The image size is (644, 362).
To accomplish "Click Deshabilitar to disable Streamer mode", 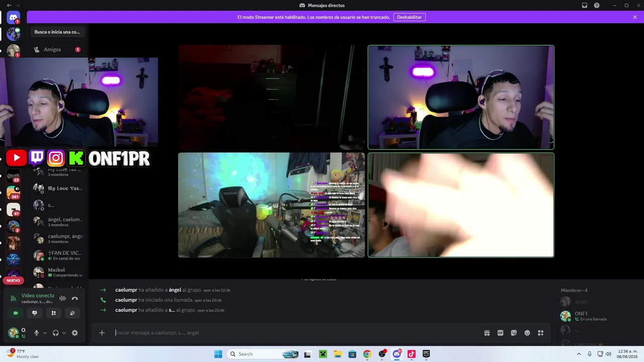I will coord(410,17).
